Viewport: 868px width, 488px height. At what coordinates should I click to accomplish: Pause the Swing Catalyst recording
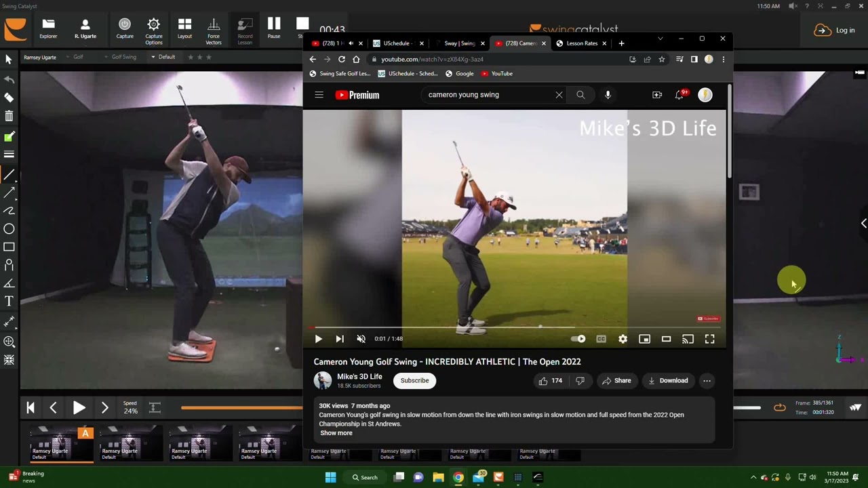pos(274,28)
